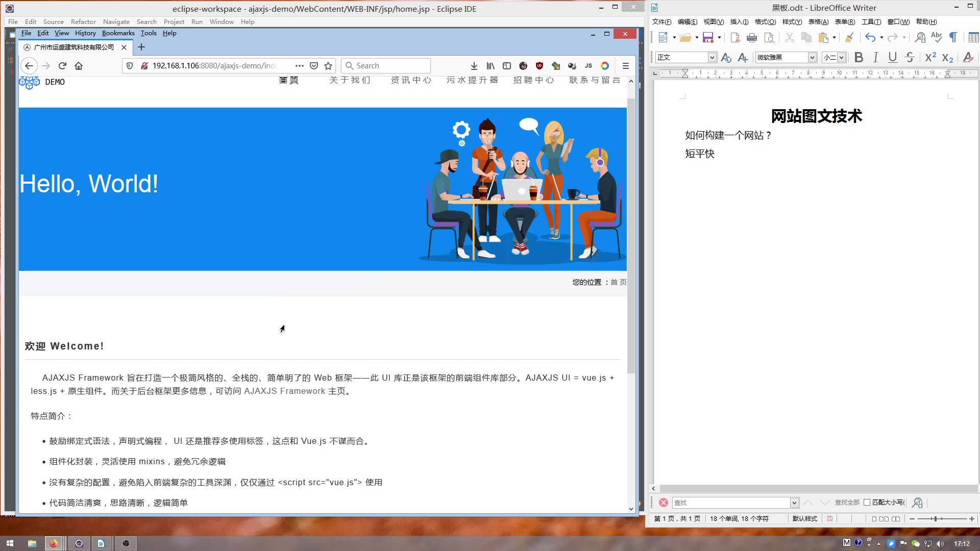This screenshot has width=980, height=551.
Task: Click 查找全部 in the find toolbar
Action: click(846, 503)
